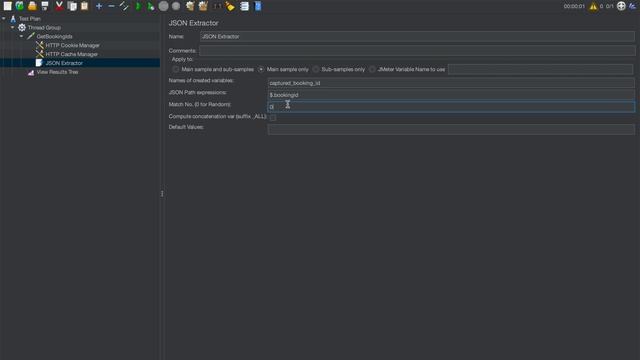Expand all nodes with plus icon
Viewport: 640px width, 360px height.
[x=99, y=6]
